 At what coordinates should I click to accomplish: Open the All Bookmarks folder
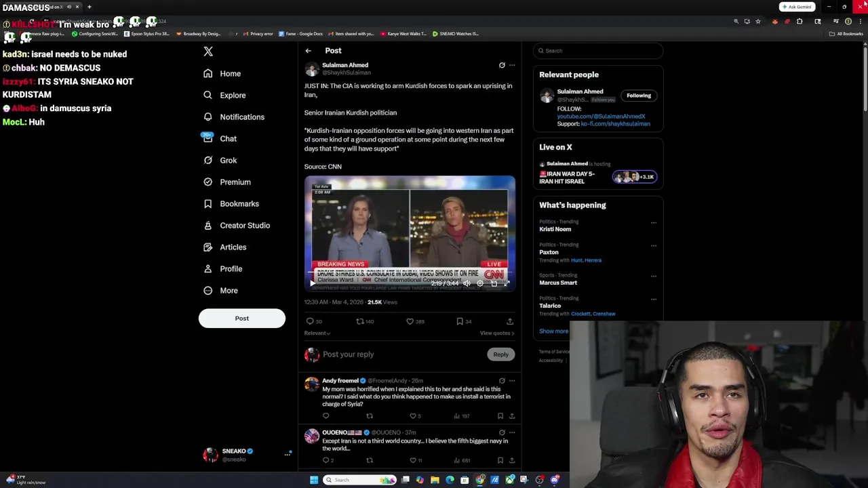click(846, 33)
